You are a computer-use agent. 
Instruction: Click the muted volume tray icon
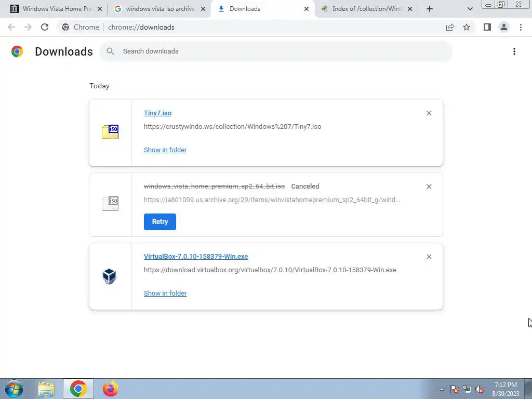480,389
